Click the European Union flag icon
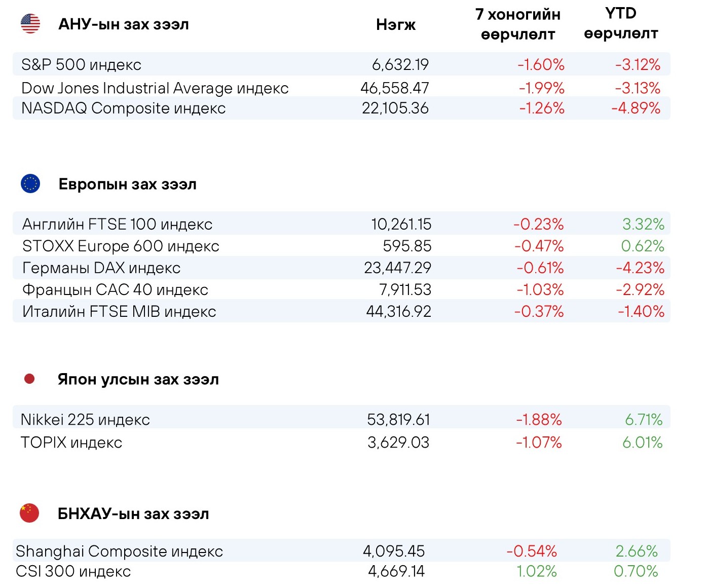Screen dimensions: 707x588 (30, 183)
